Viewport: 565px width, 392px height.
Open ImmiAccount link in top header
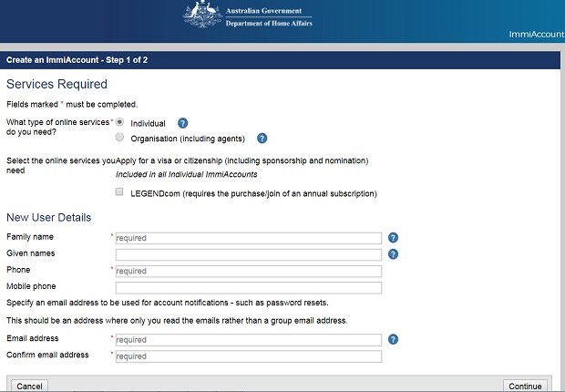pyautogui.click(x=536, y=35)
